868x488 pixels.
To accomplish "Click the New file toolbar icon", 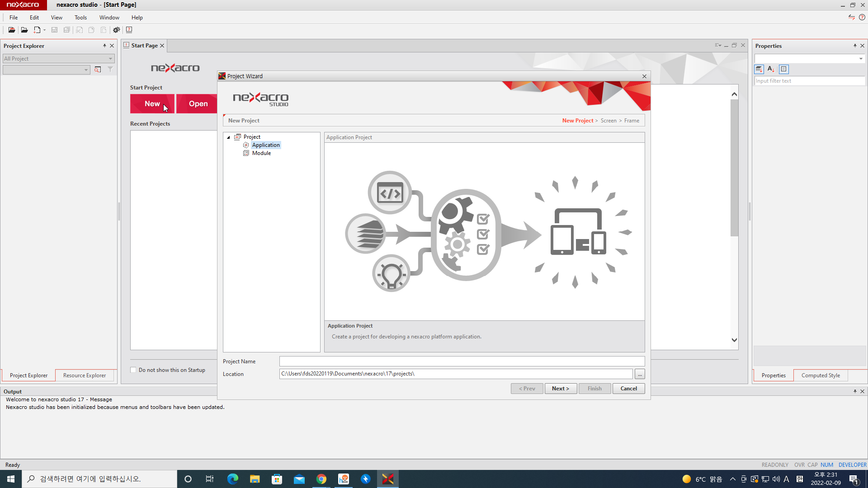I will click(37, 30).
